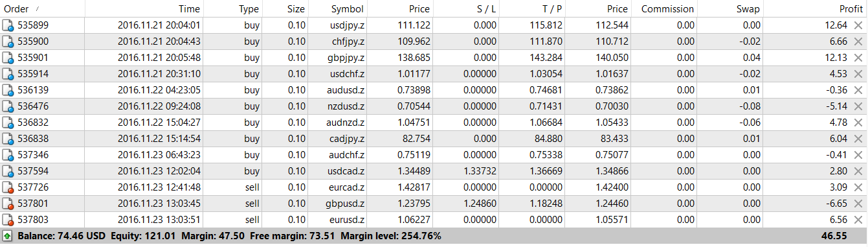This screenshot has width=868, height=247.
Task: Select the usdcad.z order row 537594
Action: tap(434, 171)
